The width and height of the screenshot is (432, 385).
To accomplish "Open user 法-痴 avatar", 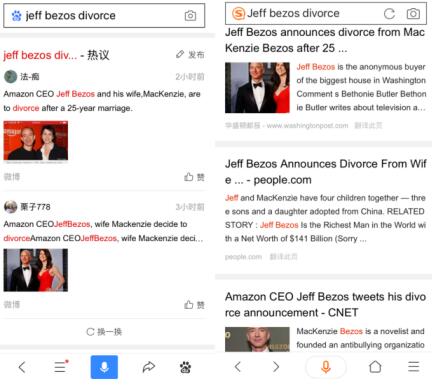I will coord(10,77).
